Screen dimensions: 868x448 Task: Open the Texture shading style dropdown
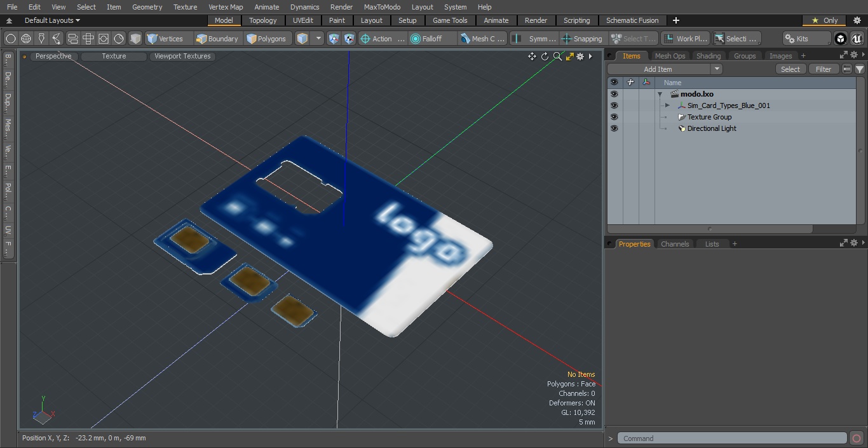click(114, 56)
